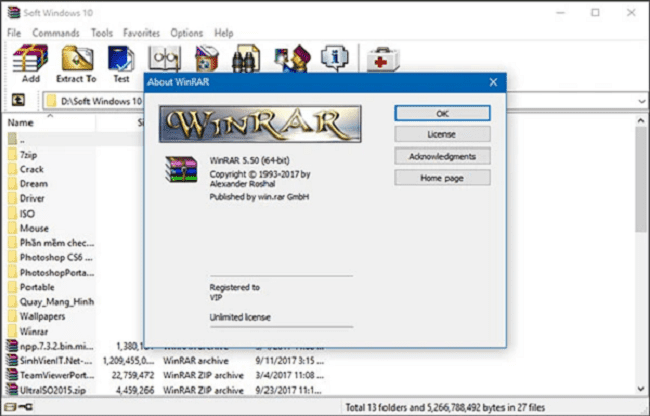Select the UltraISO2015.zip archive icon

[12, 390]
